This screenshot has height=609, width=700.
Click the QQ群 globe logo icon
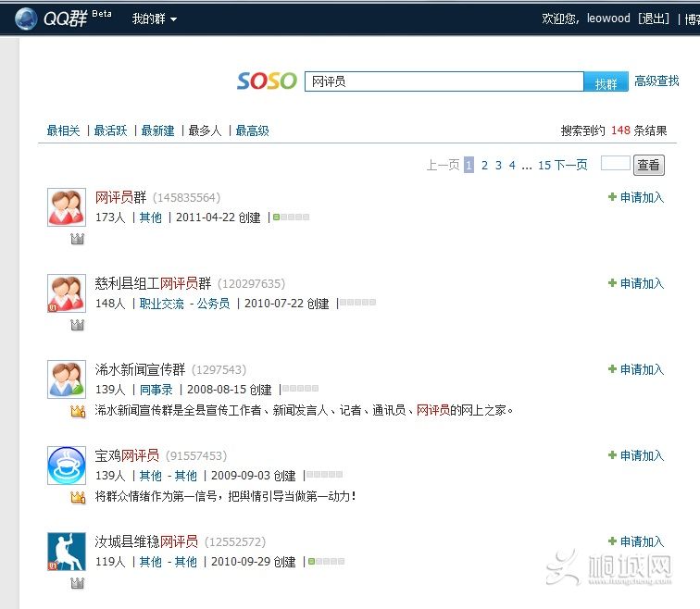click(x=27, y=19)
